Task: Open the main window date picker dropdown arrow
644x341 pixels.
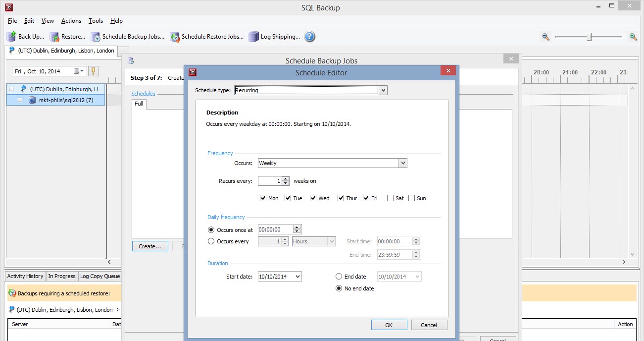Action: [x=82, y=71]
